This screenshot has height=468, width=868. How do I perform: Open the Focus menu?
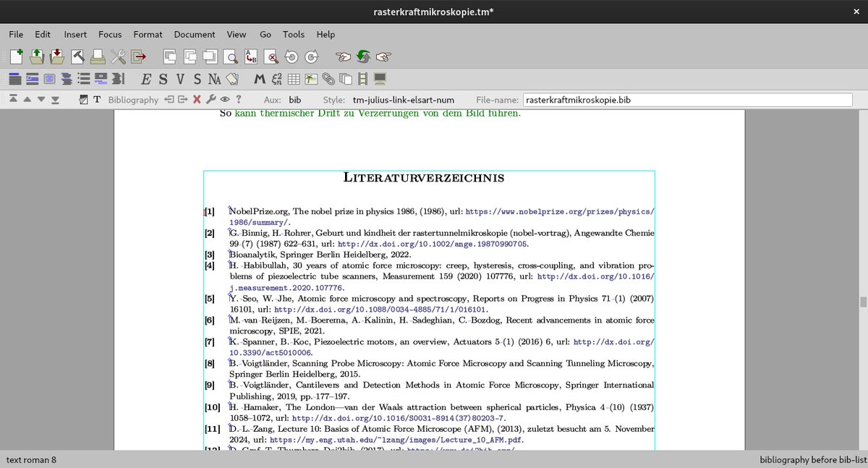point(110,34)
